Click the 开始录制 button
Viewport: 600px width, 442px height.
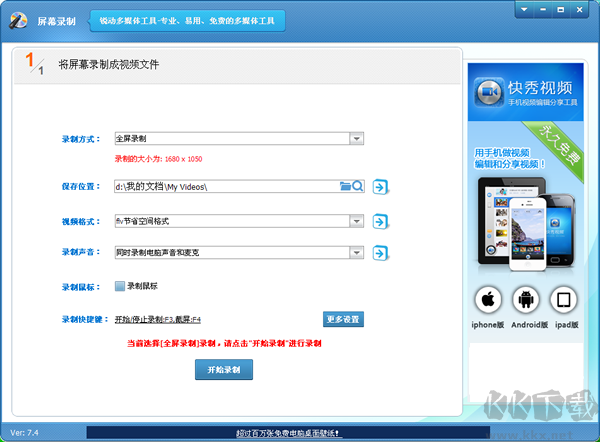tap(224, 370)
